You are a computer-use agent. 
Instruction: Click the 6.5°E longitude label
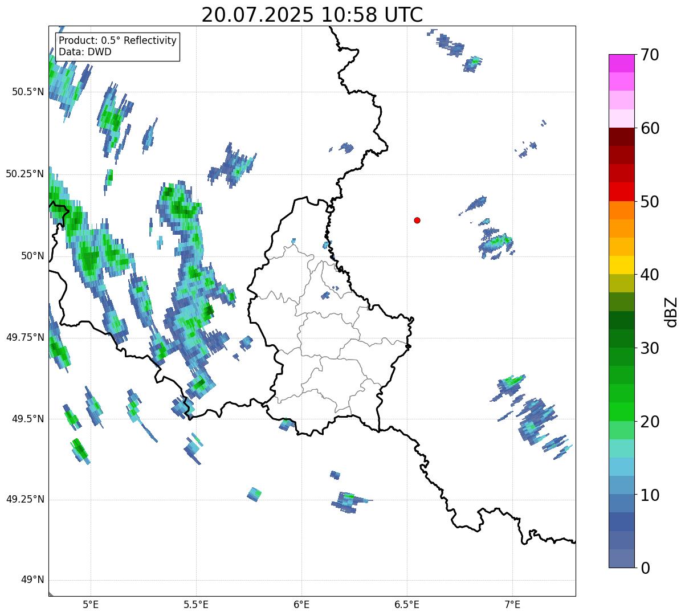pos(407,604)
